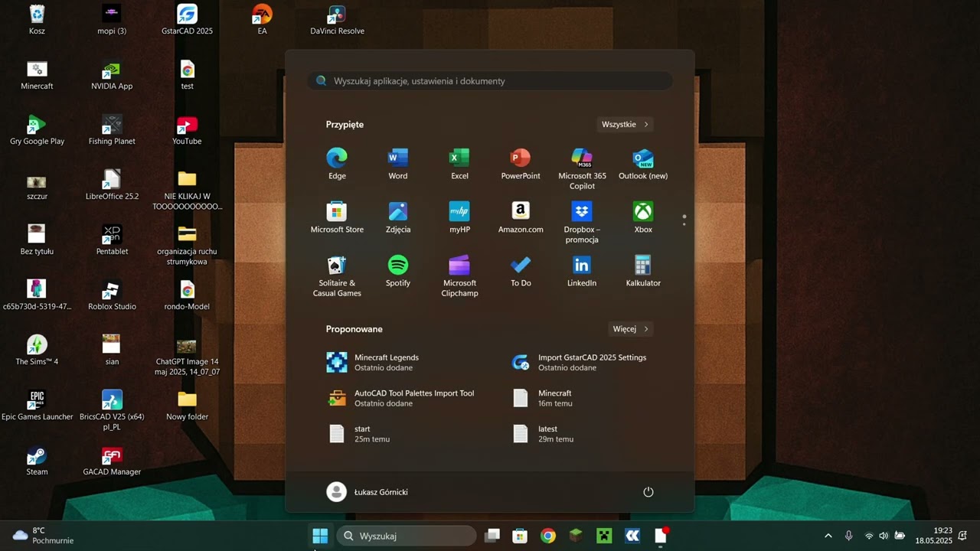Screen dimensions: 980x551
Task: Open notification bell in the taskbar
Action: (962, 536)
